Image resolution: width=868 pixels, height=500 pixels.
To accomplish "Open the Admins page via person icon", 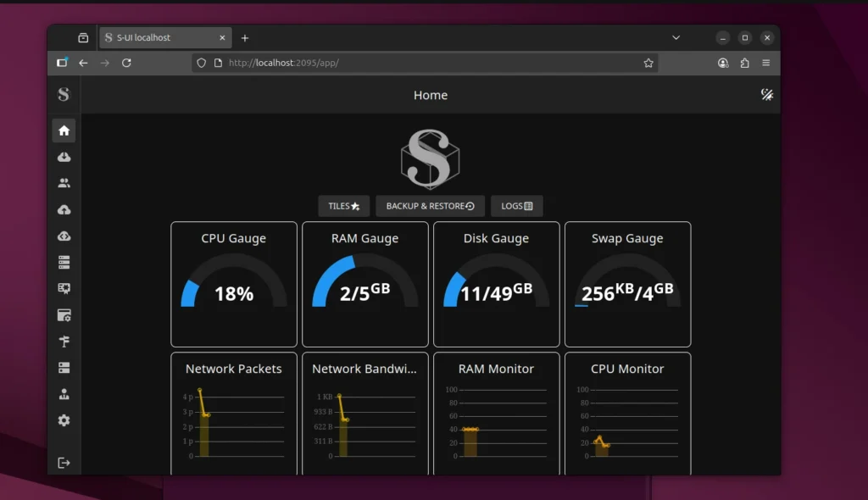I will 64,393.
